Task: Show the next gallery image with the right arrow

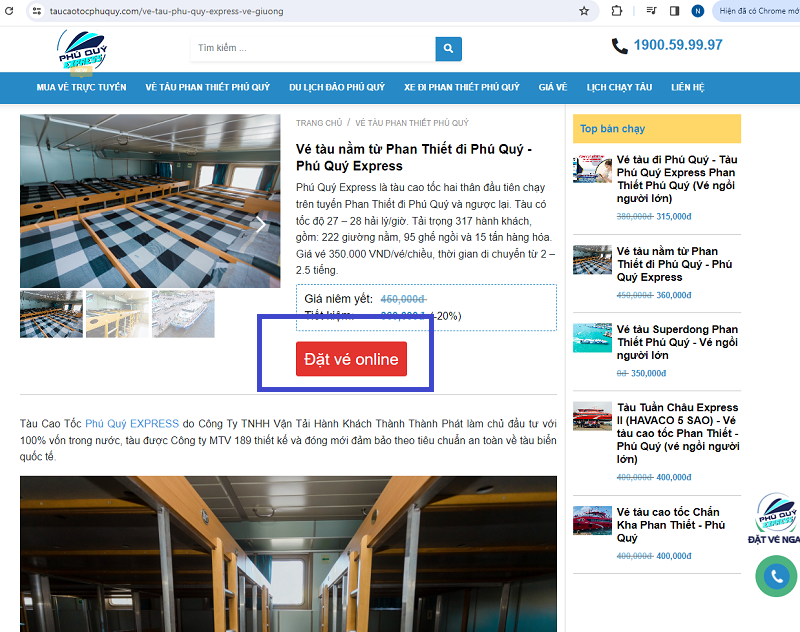Action: (261, 224)
